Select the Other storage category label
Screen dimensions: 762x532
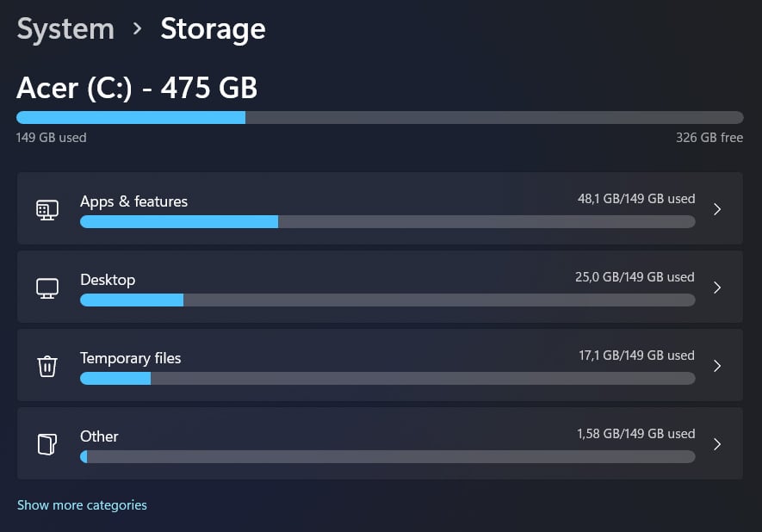[x=99, y=436]
